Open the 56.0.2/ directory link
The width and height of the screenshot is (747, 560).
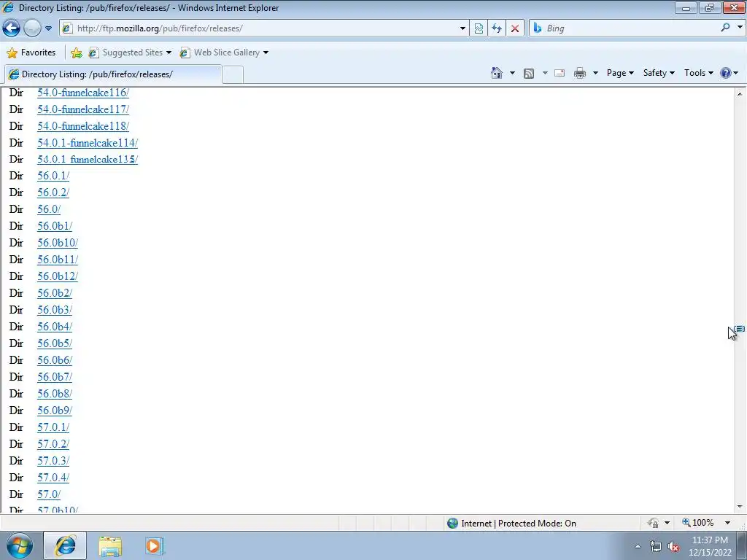point(53,192)
